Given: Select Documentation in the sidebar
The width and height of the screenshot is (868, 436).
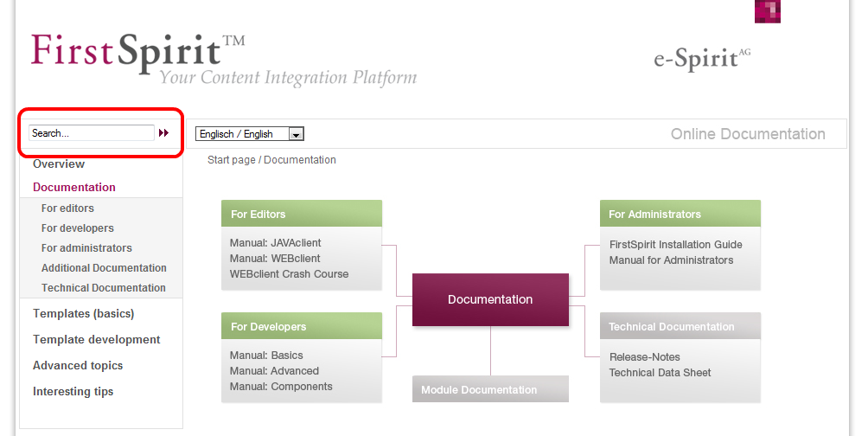Looking at the screenshot, I should 74,187.
